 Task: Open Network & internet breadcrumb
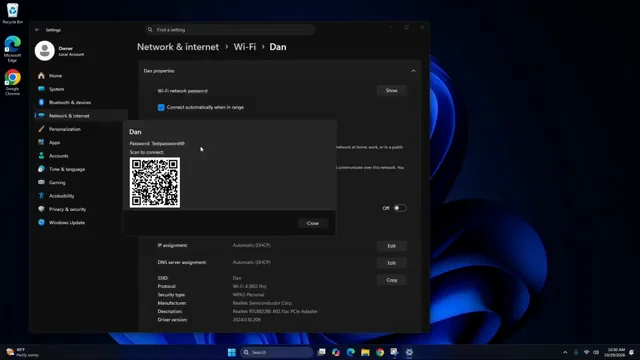coord(178,47)
